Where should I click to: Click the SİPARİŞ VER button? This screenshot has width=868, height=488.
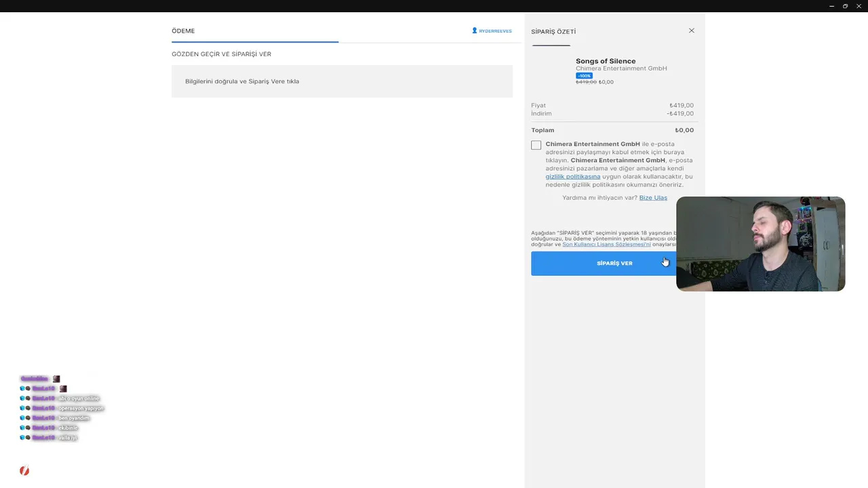pos(604,263)
